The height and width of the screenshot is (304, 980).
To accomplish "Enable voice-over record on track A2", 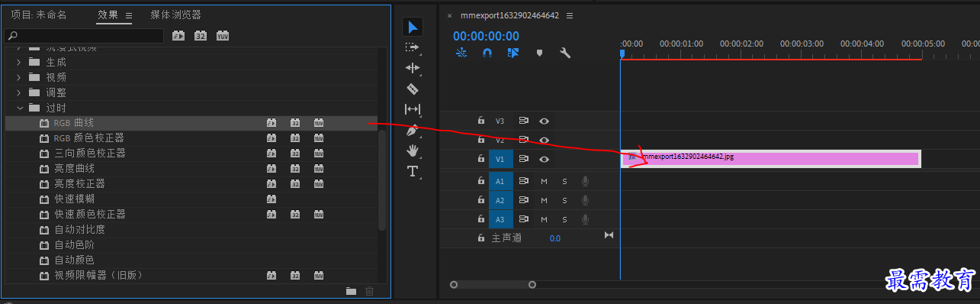I will [585, 200].
